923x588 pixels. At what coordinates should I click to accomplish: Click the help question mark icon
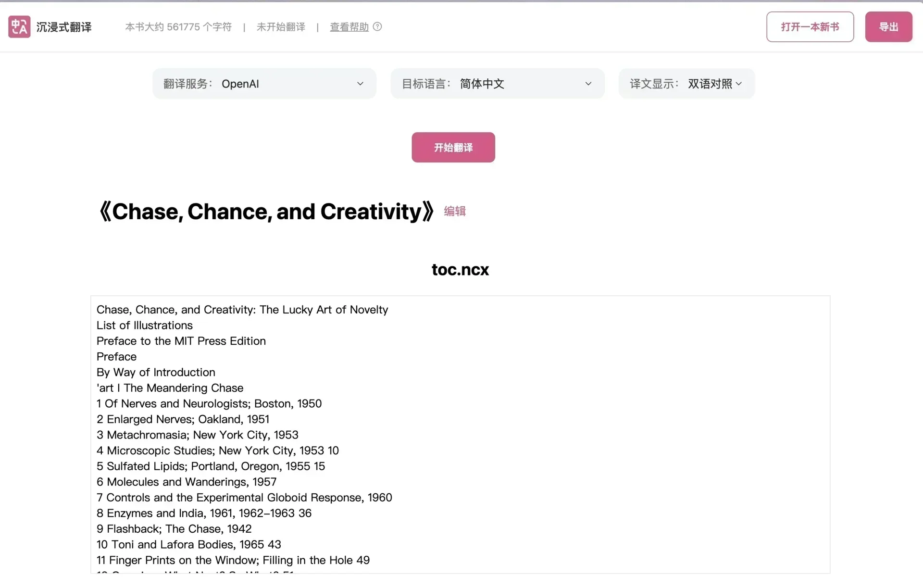[x=377, y=27]
